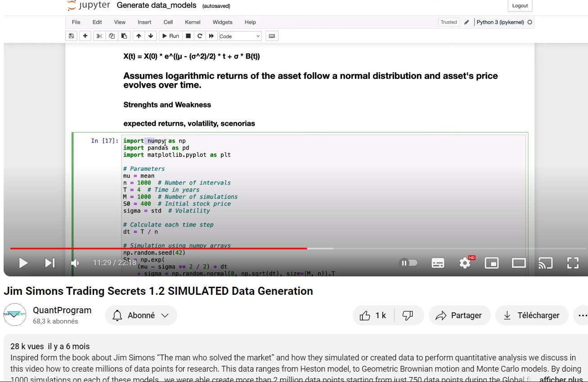Image resolution: width=588 pixels, height=382 pixels.
Task: Click the Télécharger button
Action: pos(532,315)
